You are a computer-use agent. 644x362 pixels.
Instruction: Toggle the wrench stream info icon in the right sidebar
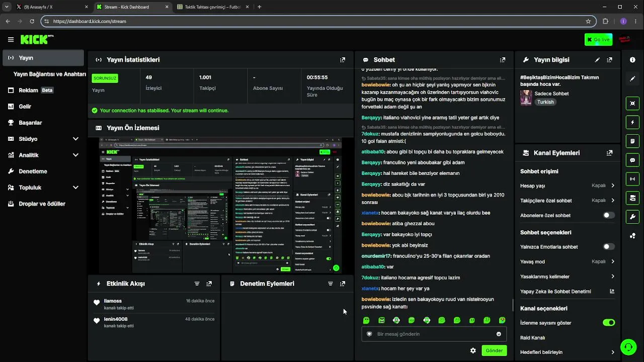(x=632, y=217)
